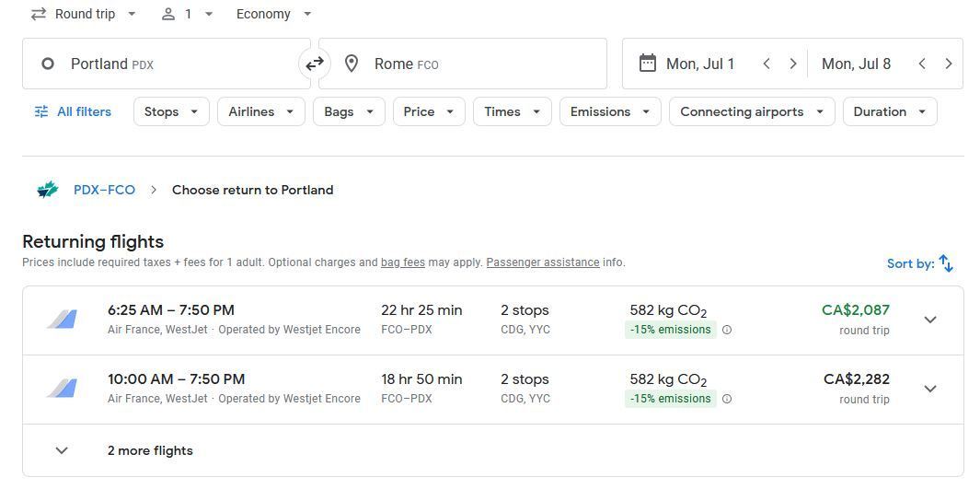Go to previous departure date
This screenshot has width=980, height=489.
pyautogui.click(x=767, y=64)
